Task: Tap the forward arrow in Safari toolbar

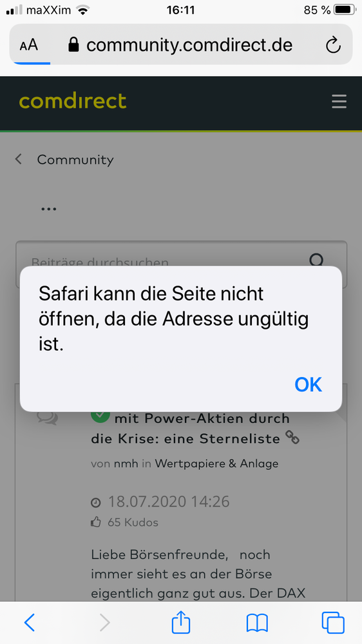Action: click(x=105, y=623)
